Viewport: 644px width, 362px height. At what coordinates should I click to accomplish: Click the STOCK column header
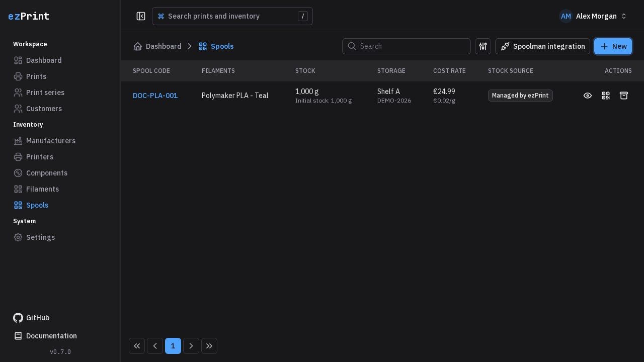pyautogui.click(x=305, y=71)
